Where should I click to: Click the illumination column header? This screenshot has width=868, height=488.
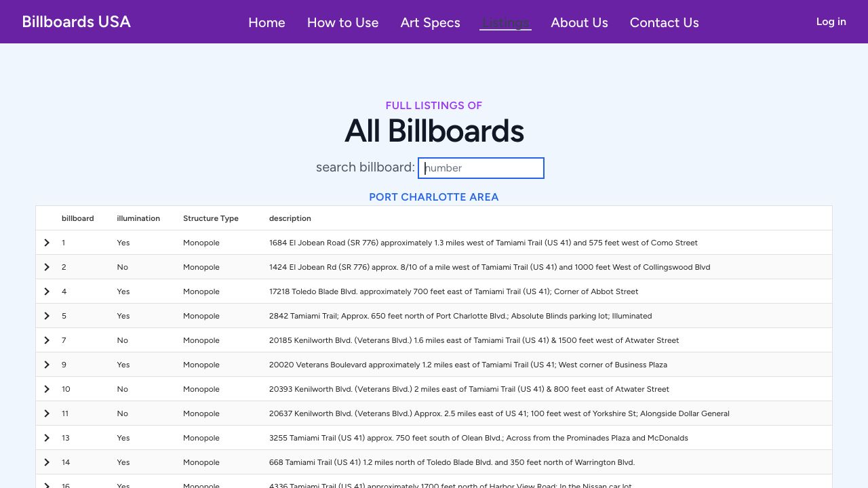pos(138,218)
